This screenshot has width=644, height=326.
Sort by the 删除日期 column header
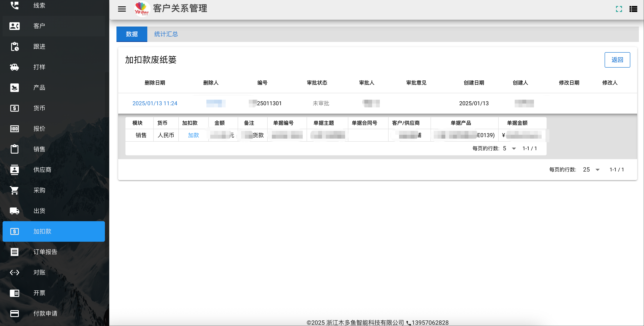point(155,83)
